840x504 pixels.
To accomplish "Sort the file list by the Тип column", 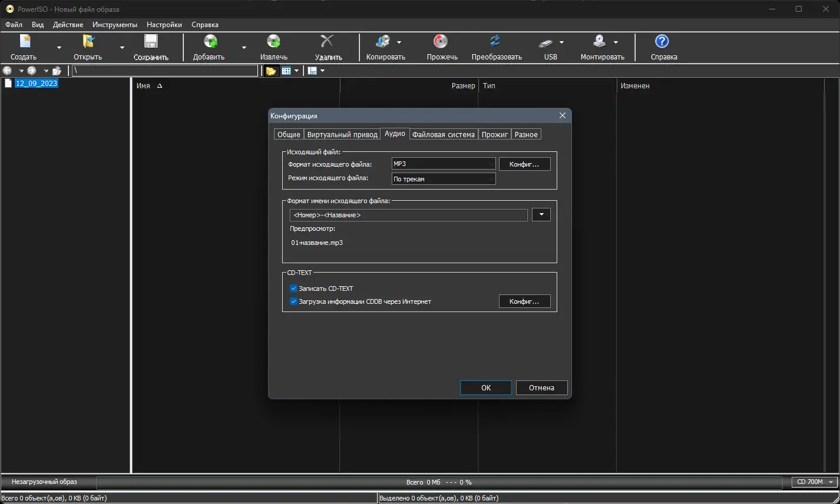I will pos(547,85).
